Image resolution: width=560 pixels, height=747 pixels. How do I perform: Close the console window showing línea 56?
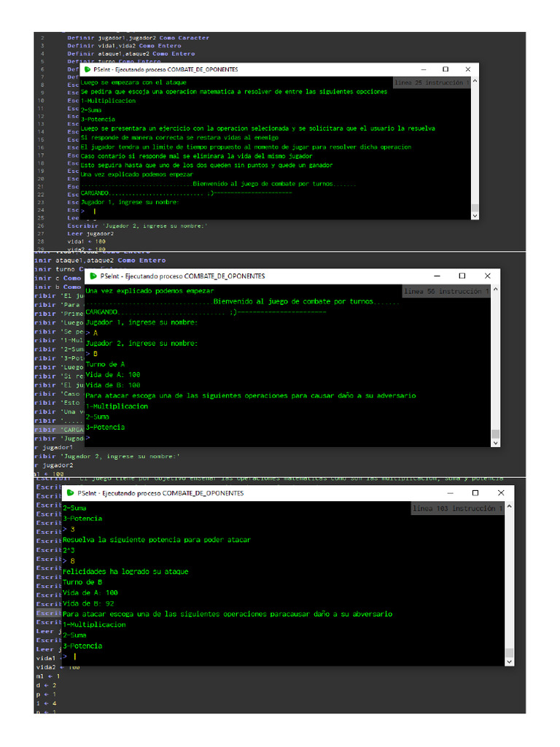(x=488, y=276)
